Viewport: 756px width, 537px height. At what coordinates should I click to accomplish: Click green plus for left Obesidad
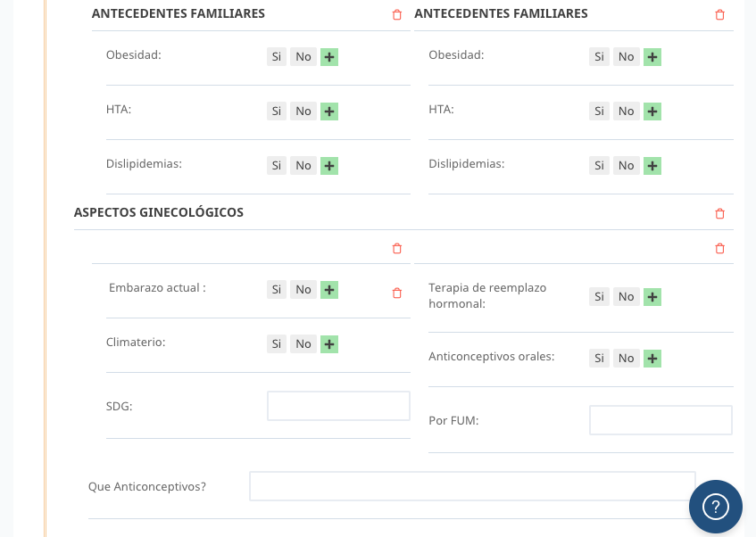click(x=329, y=57)
